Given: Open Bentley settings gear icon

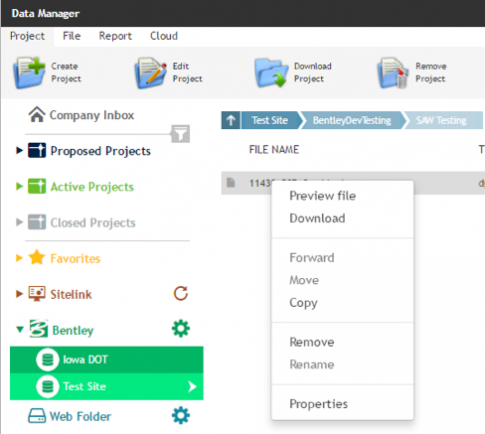Looking at the screenshot, I should [181, 329].
